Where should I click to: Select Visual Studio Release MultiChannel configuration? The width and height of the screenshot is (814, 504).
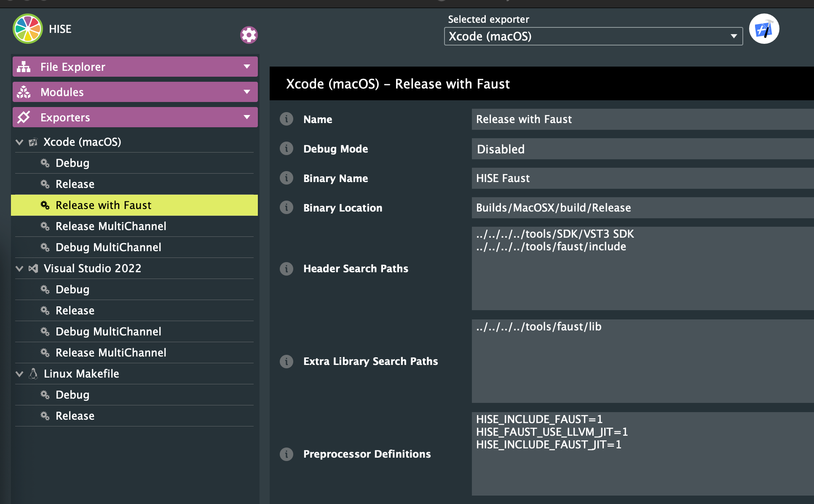(134, 353)
